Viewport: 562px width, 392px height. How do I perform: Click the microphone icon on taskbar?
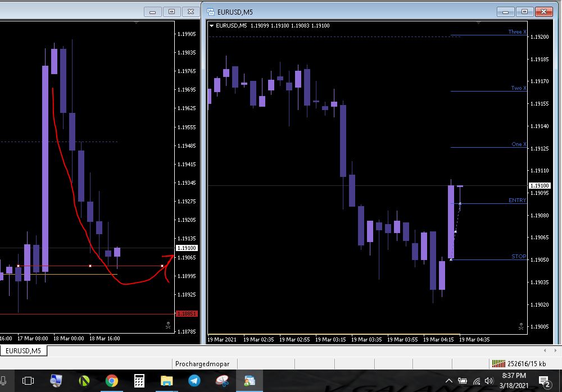pos(3,381)
